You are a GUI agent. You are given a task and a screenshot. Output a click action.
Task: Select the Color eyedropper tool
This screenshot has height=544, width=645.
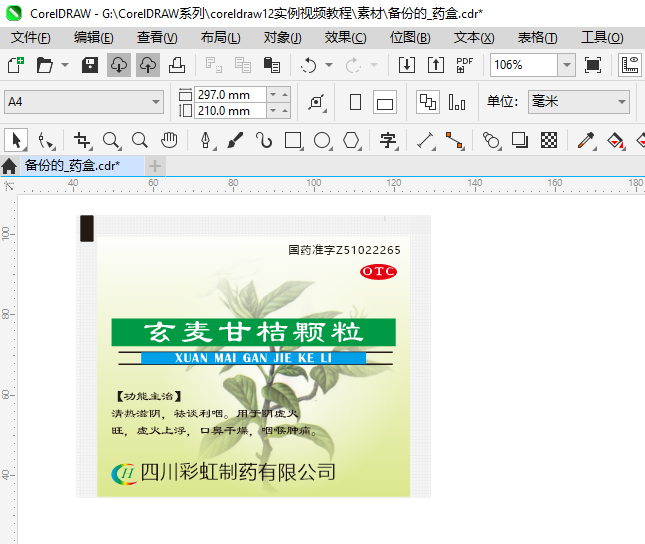click(x=587, y=140)
